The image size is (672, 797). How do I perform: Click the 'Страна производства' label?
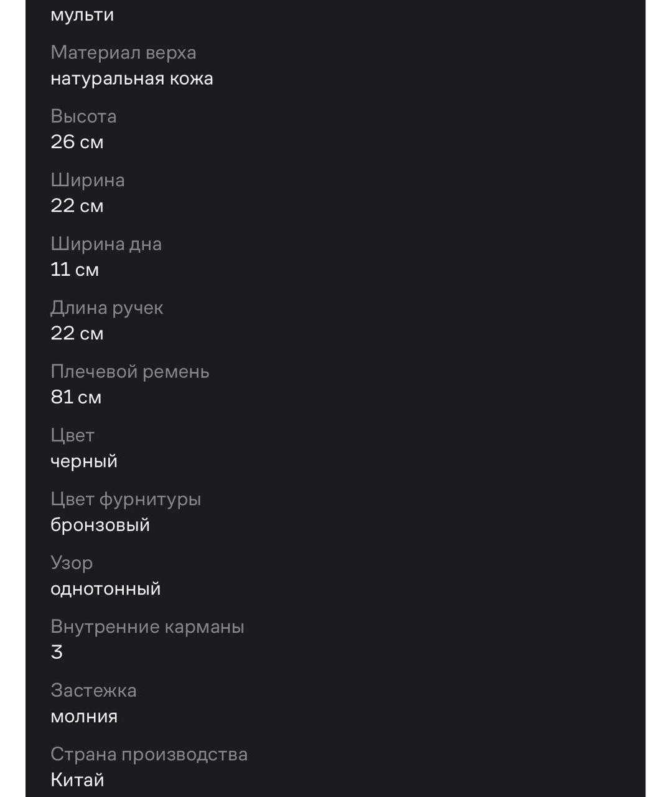[149, 754]
